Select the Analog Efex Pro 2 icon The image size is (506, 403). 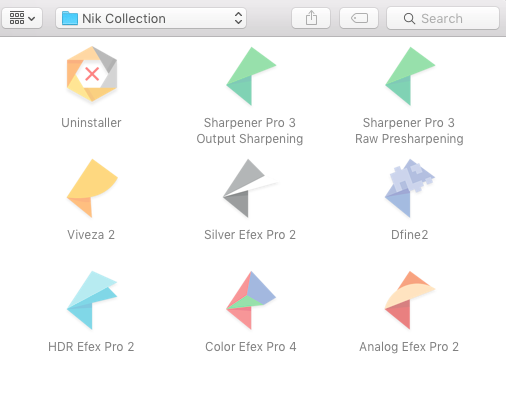[x=410, y=300]
